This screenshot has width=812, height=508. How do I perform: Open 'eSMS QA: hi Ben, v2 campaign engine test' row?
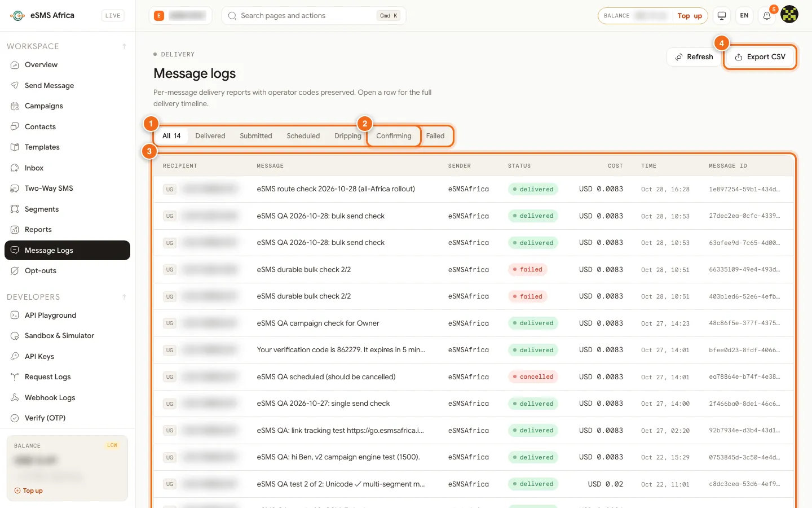click(x=473, y=457)
